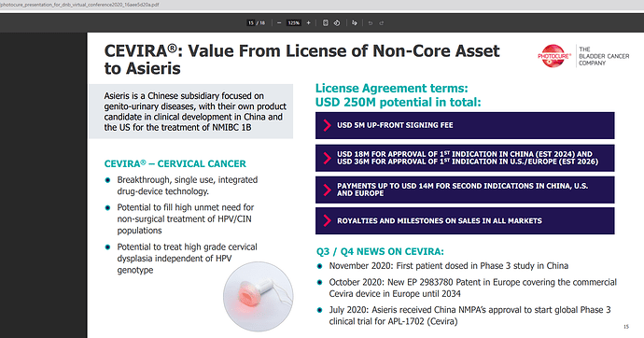Select the Royalties and Milestones box

click(465, 221)
